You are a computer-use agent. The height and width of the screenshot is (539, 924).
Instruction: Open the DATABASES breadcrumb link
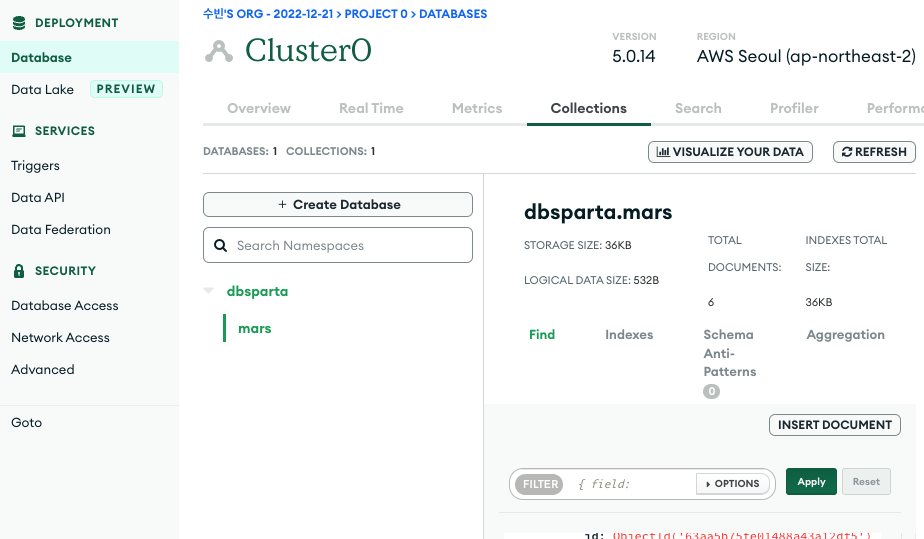[x=453, y=14]
